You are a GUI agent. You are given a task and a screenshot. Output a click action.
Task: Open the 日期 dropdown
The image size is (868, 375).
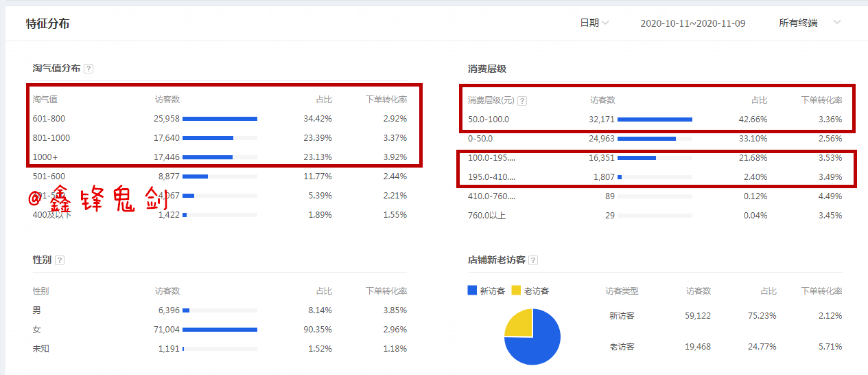594,23
